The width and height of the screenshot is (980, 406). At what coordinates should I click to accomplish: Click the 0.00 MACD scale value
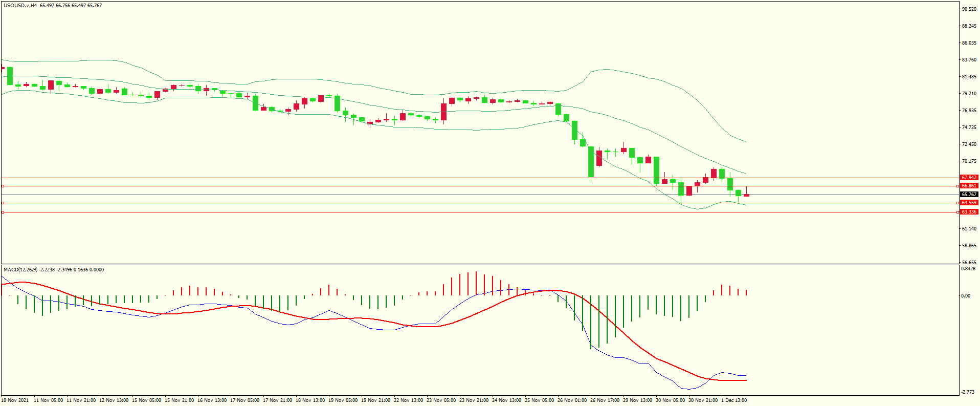[966, 296]
